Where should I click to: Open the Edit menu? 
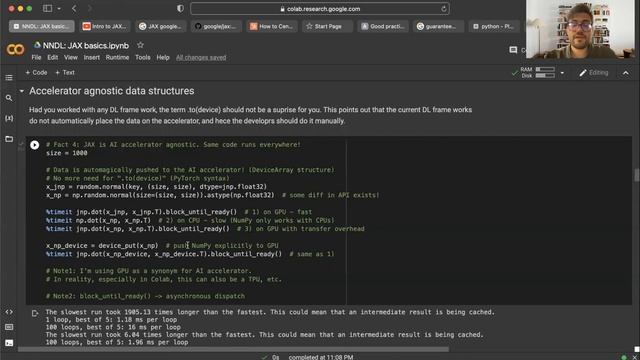53,58
